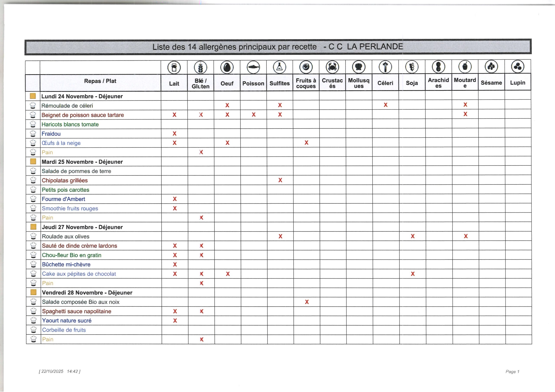Screen dimensions: 555x392
Task: Click the Cake aux pépites de chocolat row
Action: pyautogui.click(x=79, y=274)
